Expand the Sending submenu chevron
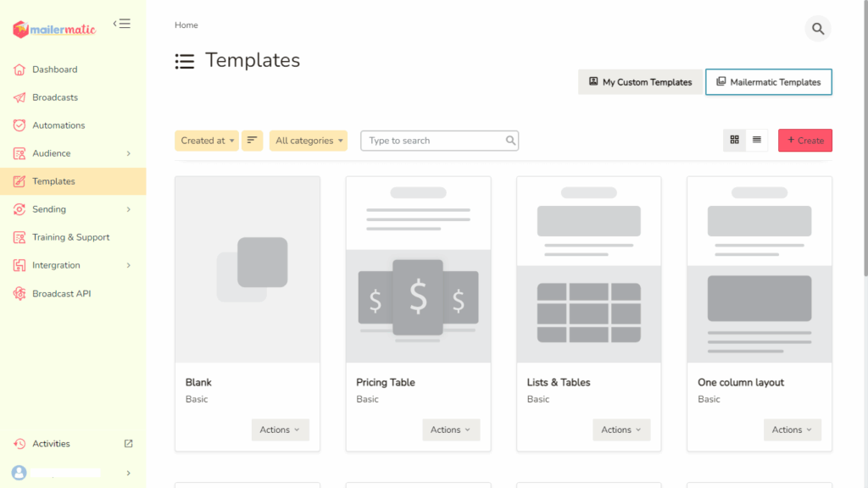Screen dimensions: 868x488 coord(129,210)
